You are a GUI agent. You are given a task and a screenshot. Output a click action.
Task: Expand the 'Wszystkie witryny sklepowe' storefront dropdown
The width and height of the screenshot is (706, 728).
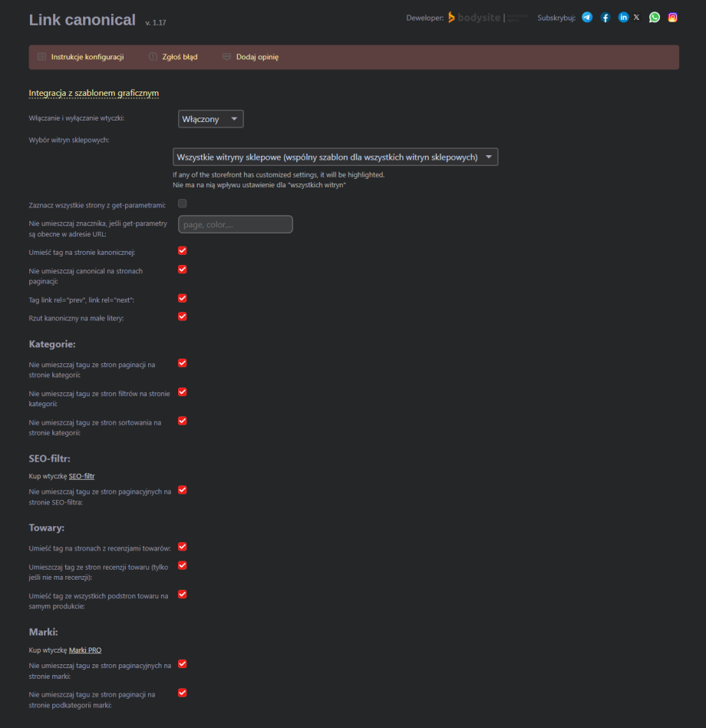click(335, 157)
